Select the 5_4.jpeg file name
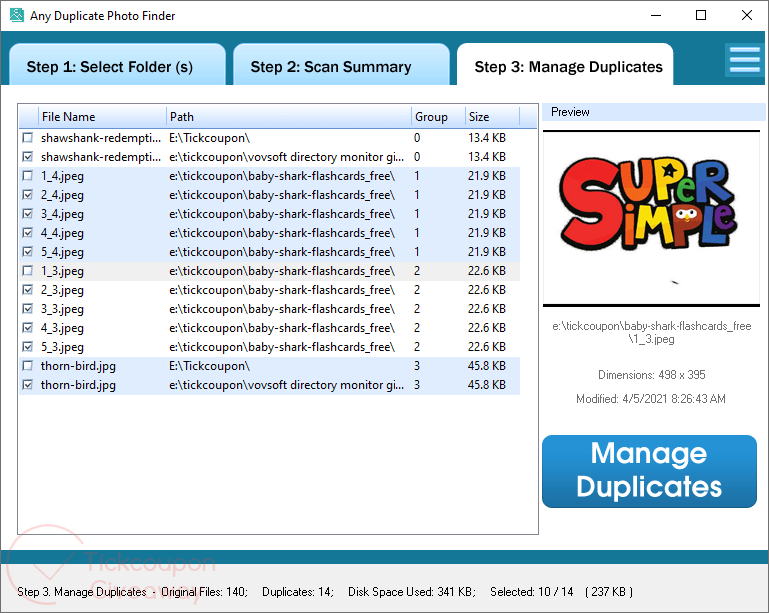 coord(62,252)
